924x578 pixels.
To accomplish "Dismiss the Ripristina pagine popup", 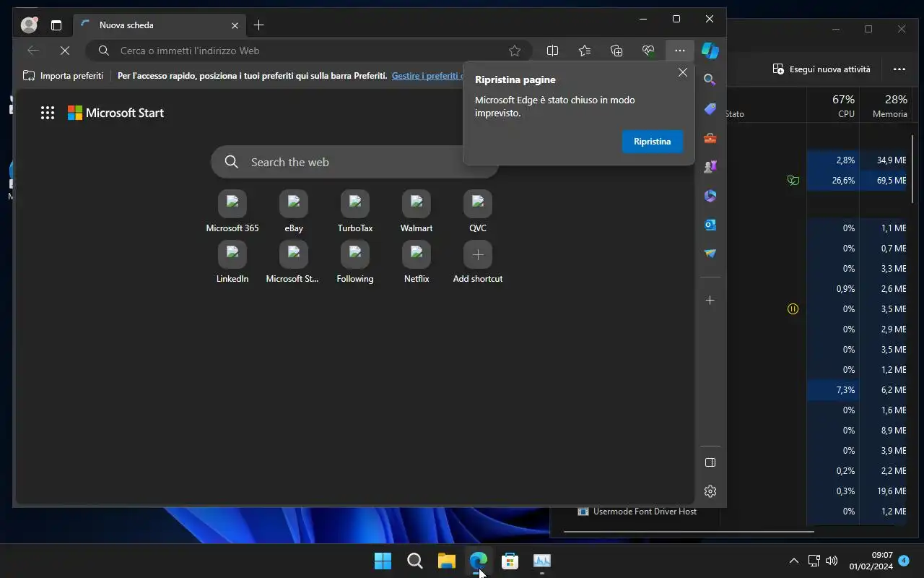I will pos(682,72).
